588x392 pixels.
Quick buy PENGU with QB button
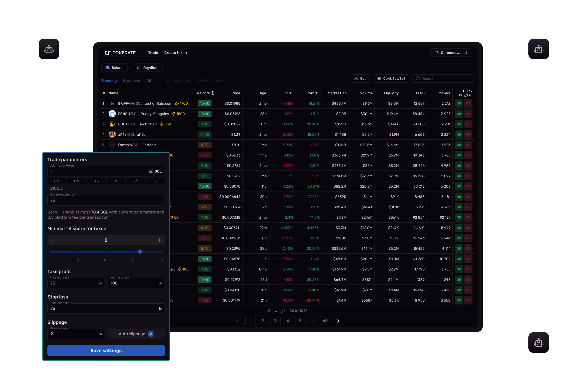pyautogui.click(x=459, y=114)
